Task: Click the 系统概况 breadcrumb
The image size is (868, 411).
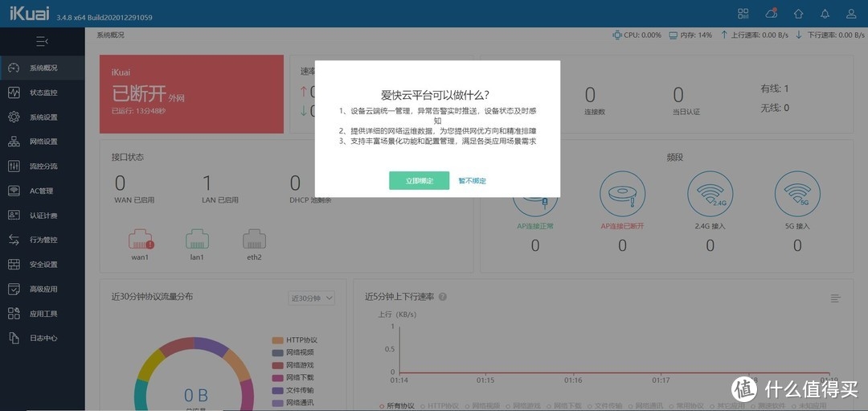Action: [x=111, y=35]
